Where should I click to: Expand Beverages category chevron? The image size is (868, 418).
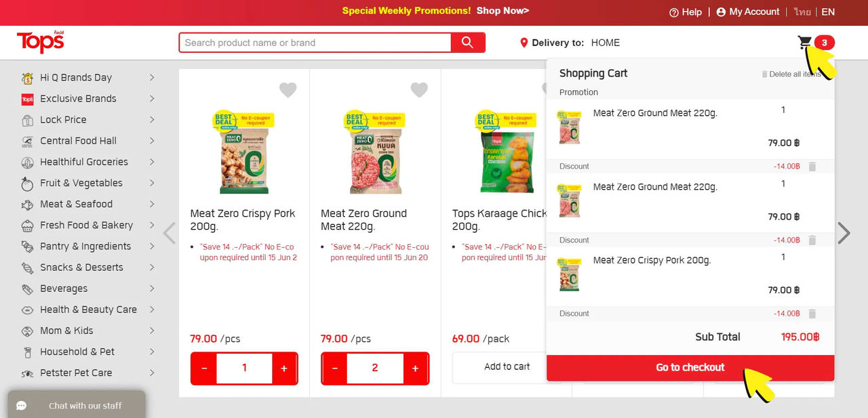(x=152, y=289)
